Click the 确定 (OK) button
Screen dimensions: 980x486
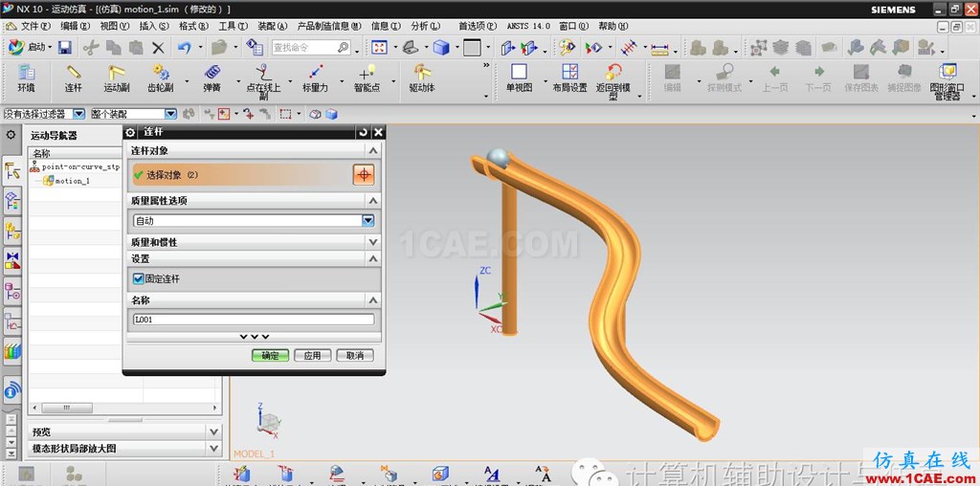(x=270, y=356)
